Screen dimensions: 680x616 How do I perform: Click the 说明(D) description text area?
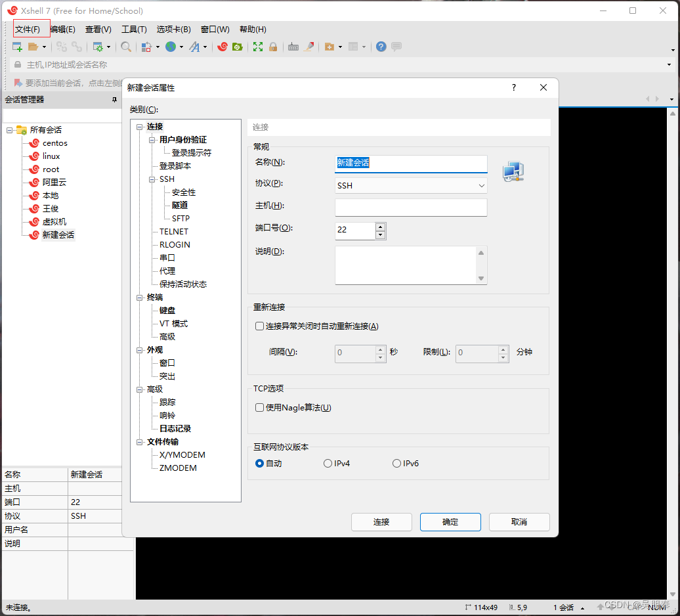406,265
